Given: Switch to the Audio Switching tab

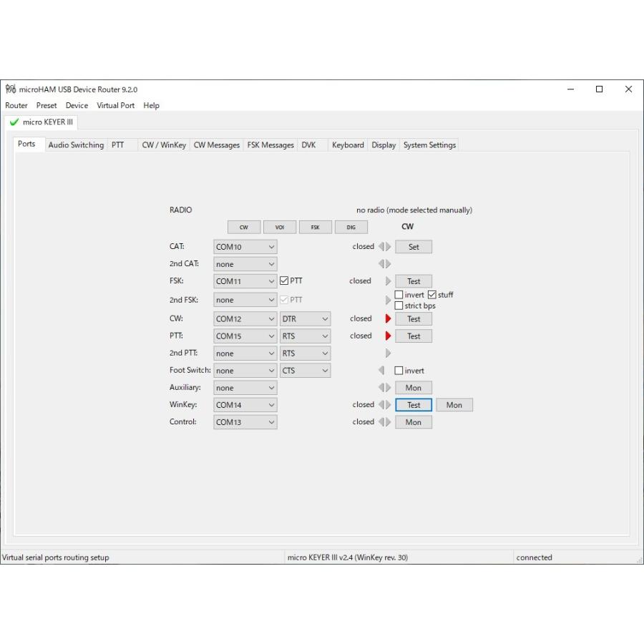Looking at the screenshot, I should (76, 145).
